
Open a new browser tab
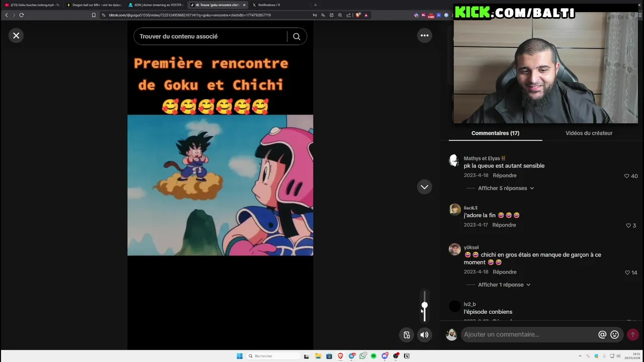point(315,5)
